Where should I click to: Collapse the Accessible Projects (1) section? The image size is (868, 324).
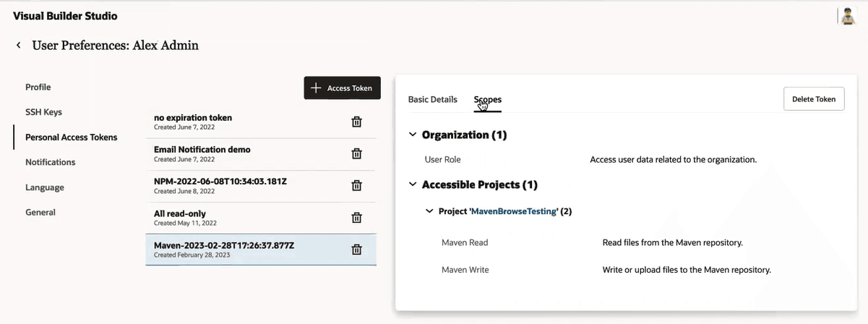pyautogui.click(x=413, y=184)
